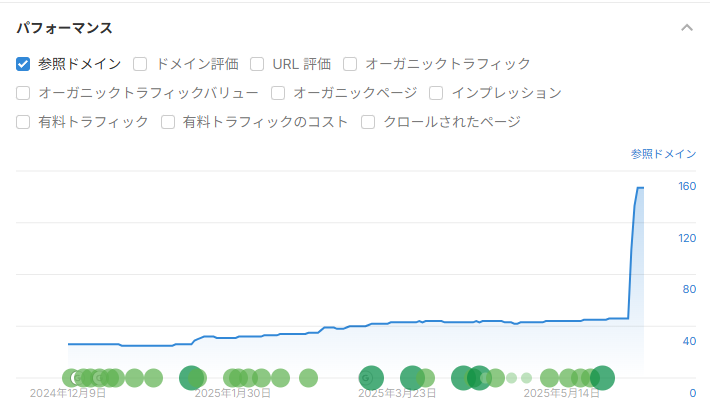The width and height of the screenshot is (710, 409).
Task: Tick the オーガニックトラフィック checkbox
Action: click(x=350, y=64)
